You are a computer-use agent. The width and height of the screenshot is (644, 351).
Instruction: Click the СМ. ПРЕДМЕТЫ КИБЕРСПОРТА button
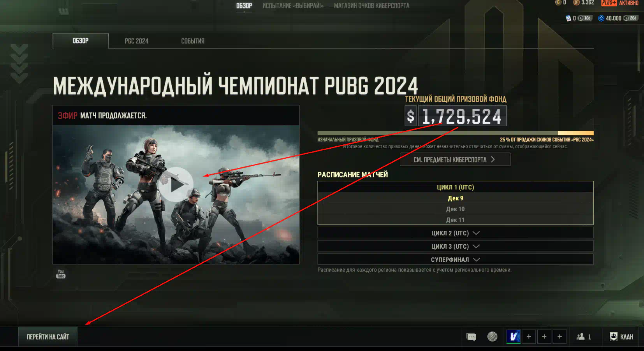[455, 160]
